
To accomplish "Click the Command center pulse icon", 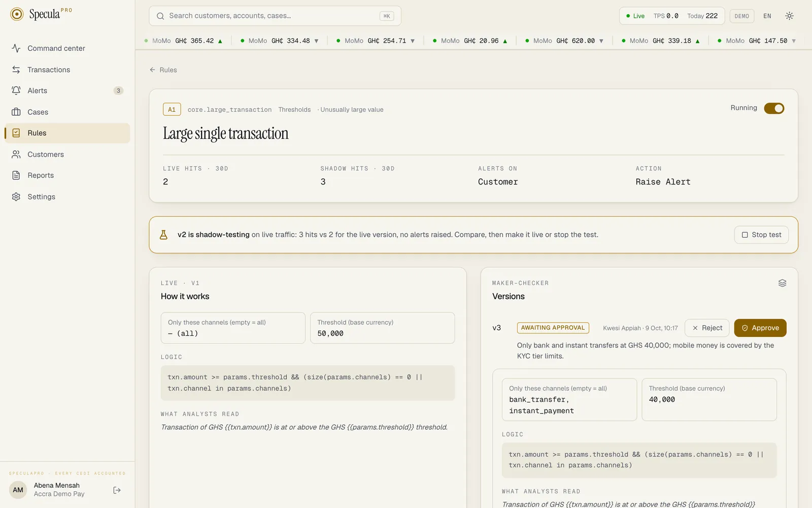I will [16, 48].
